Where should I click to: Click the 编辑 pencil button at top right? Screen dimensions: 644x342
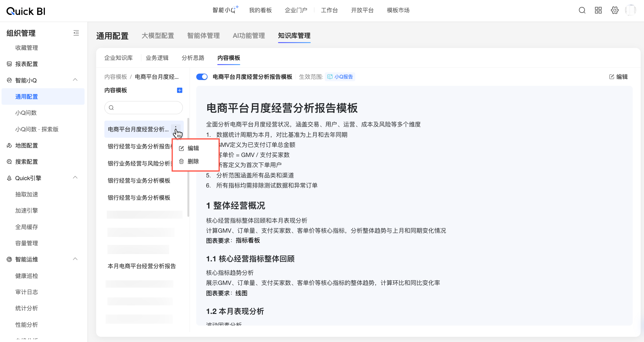[x=619, y=77]
